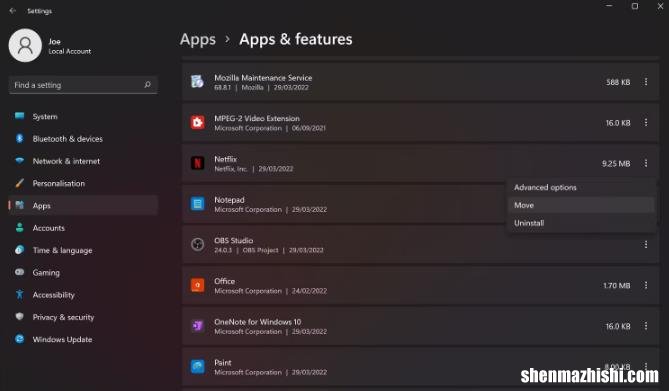Image resolution: width=669 pixels, height=391 pixels.
Task: Click the search magnifier icon
Action: coord(148,85)
